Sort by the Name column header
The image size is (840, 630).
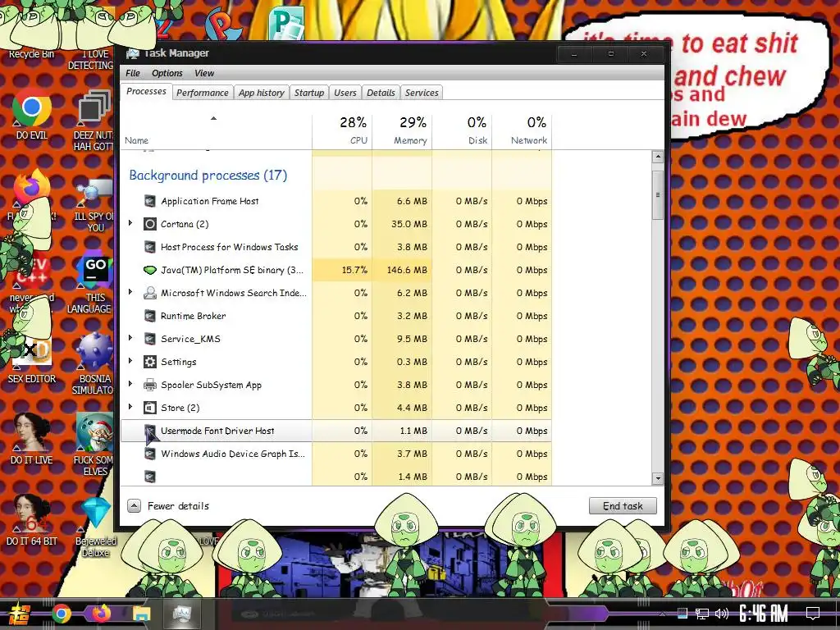pos(217,130)
